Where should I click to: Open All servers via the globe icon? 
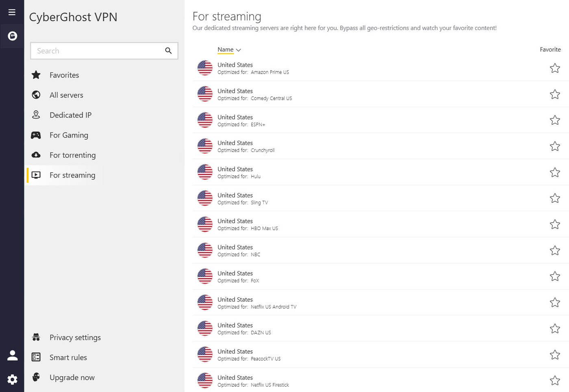coord(36,95)
